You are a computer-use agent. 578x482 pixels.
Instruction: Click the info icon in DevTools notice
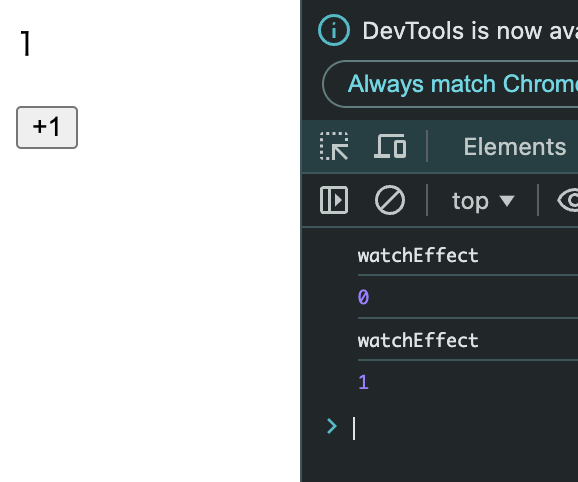(x=334, y=30)
